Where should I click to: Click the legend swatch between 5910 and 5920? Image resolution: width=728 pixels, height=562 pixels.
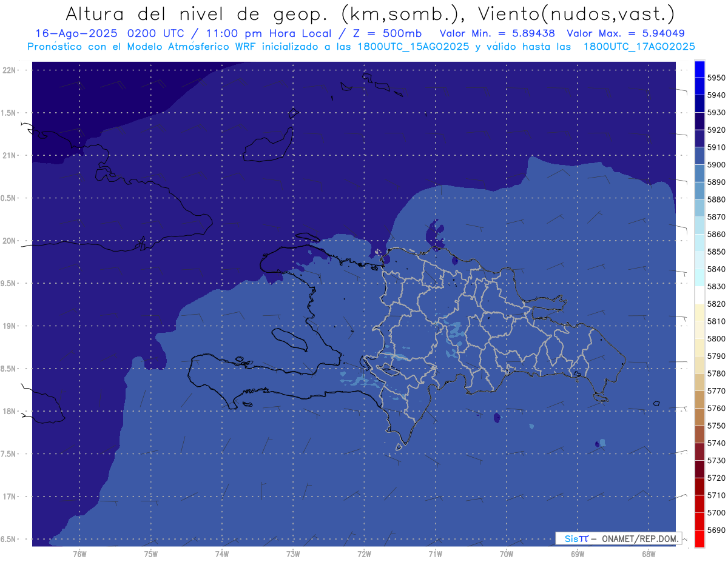[699, 139]
